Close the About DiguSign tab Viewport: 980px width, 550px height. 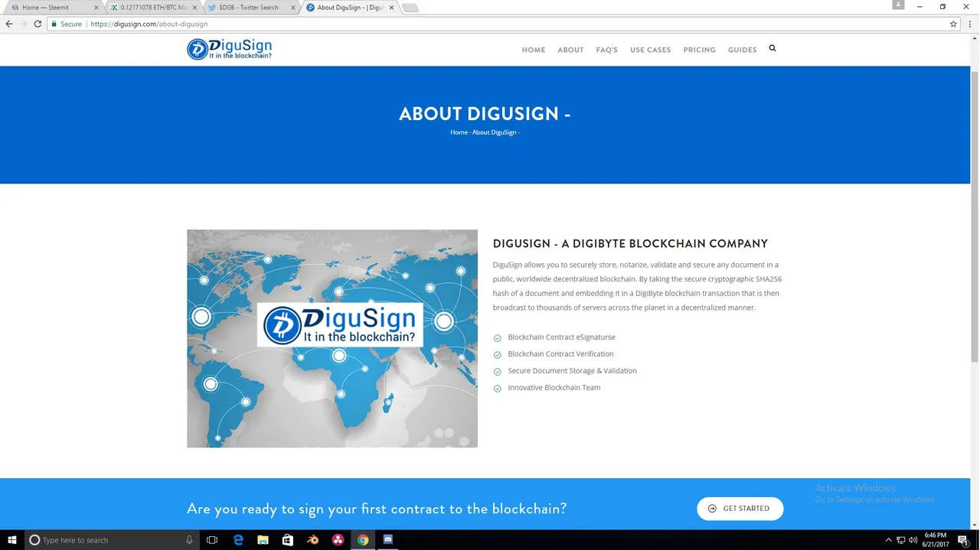[x=390, y=8]
